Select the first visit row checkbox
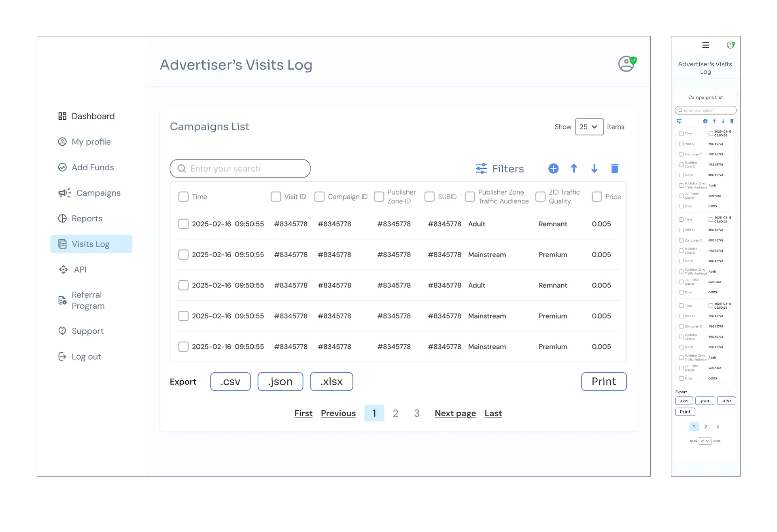The image size is (777, 532). coord(183,224)
